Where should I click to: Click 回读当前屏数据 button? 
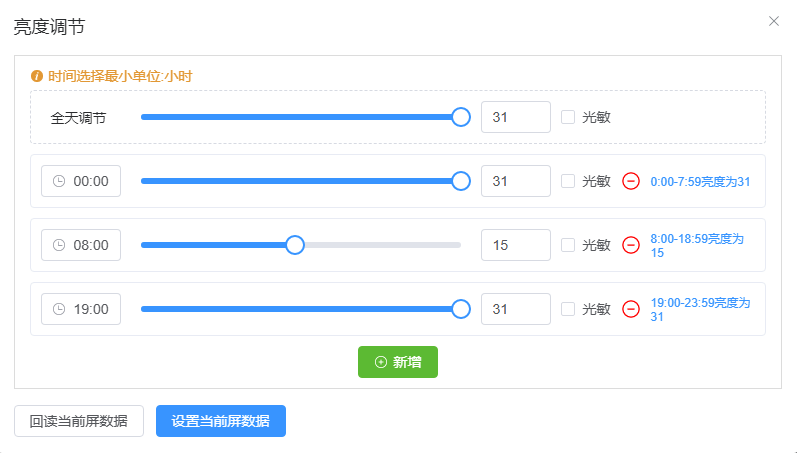click(79, 421)
